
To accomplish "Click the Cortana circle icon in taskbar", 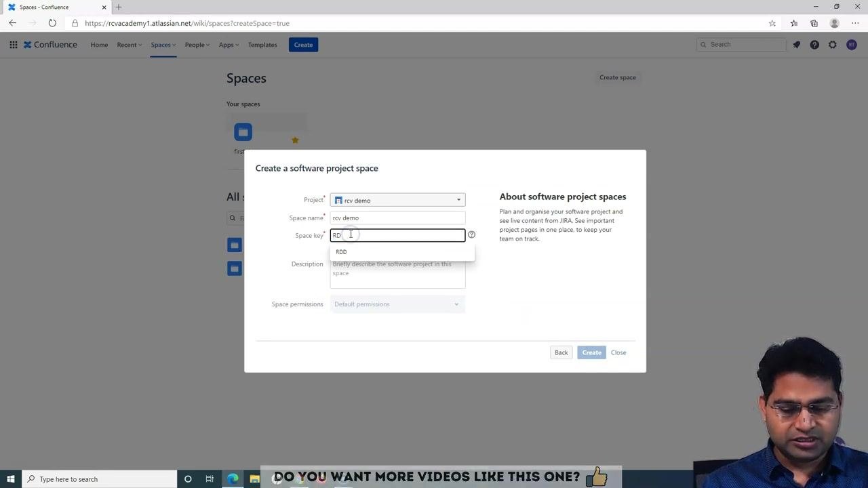I will tap(188, 479).
